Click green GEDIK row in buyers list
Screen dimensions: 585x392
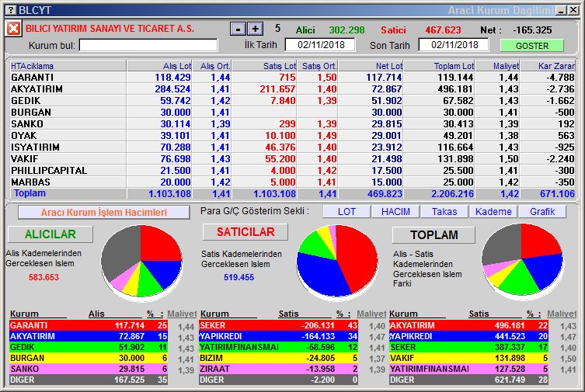89,347
